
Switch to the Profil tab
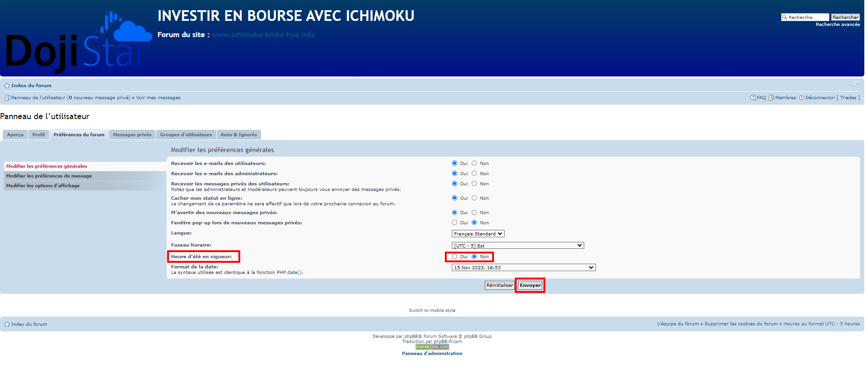(39, 135)
